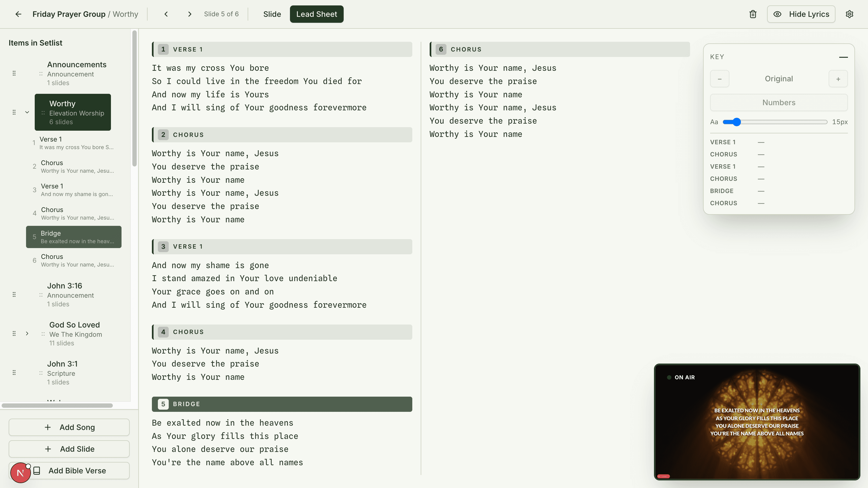Switch to the Lead Sheet tab
The image size is (868, 488).
316,14
